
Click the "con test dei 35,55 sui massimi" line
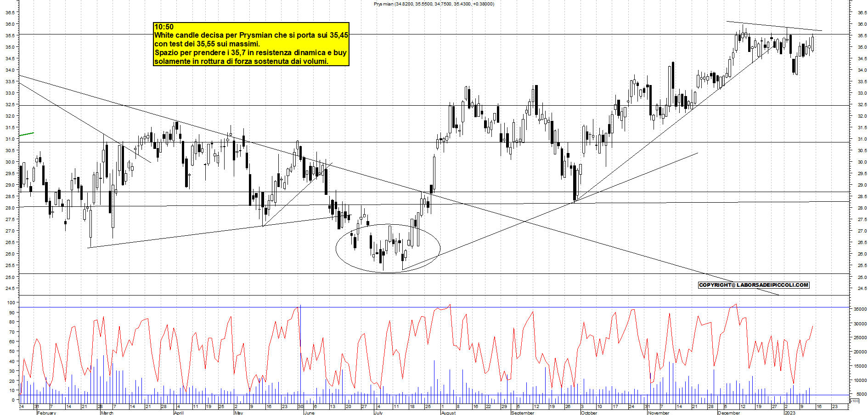pos(207,44)
